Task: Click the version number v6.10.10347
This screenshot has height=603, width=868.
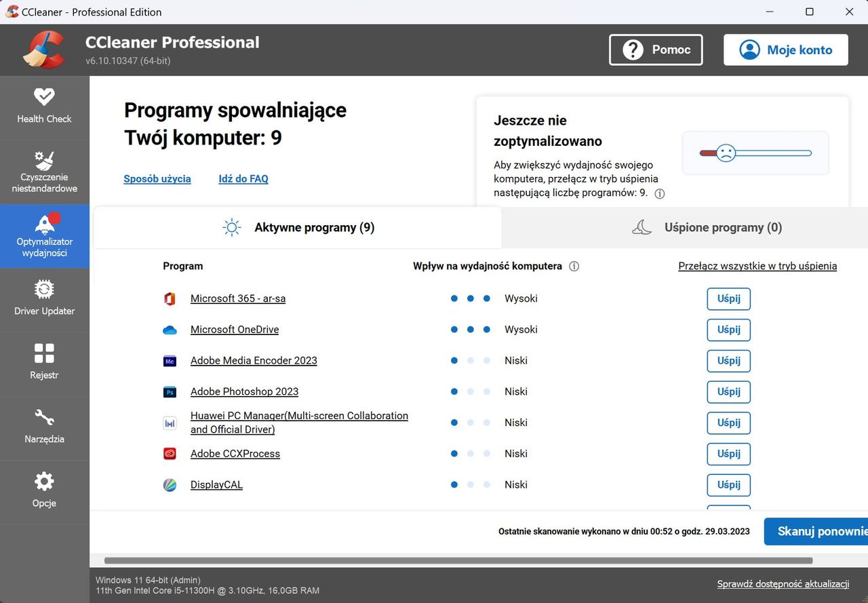Action: pyautogui.click(x=128, y=61)
